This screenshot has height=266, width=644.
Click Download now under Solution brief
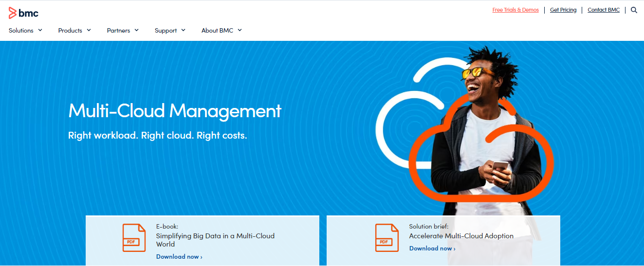pos(432,248)
